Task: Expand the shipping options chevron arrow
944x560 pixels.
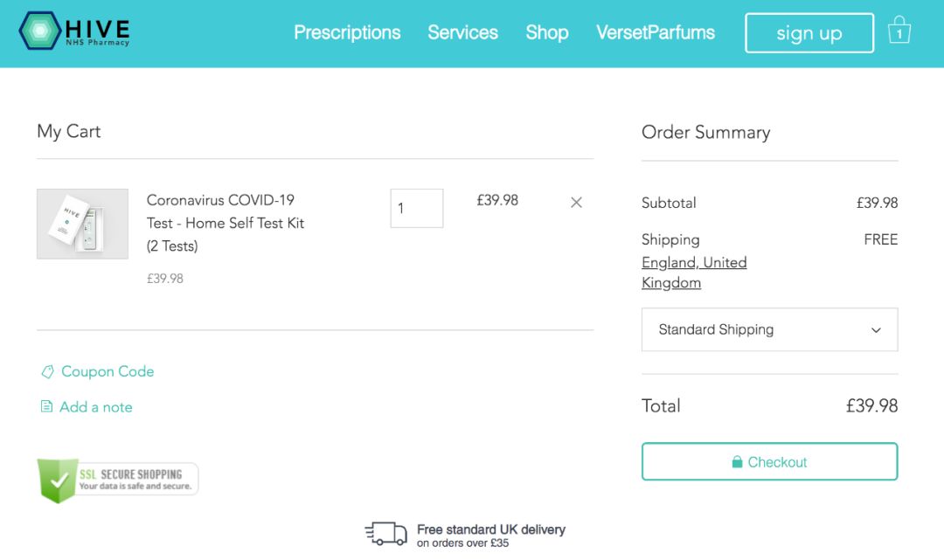Action: pyautogui.click(x=876, y=330)
